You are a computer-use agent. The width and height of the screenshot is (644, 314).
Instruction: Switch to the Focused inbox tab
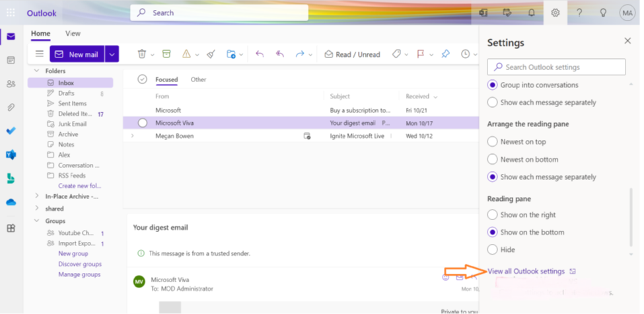click(x=166, y=79)
